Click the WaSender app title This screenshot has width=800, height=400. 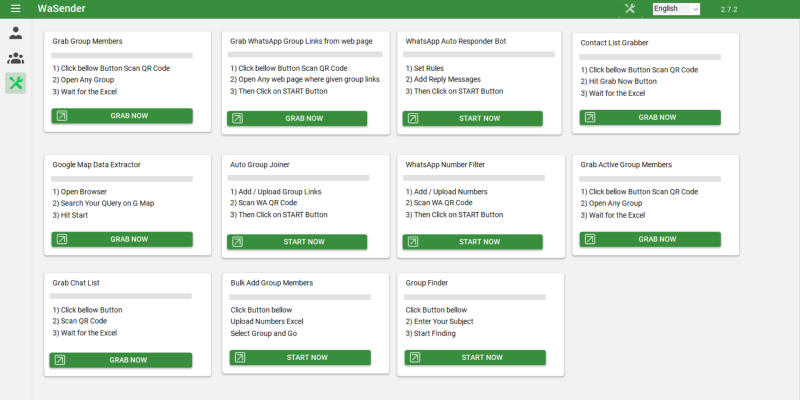(x=61, y=9)
